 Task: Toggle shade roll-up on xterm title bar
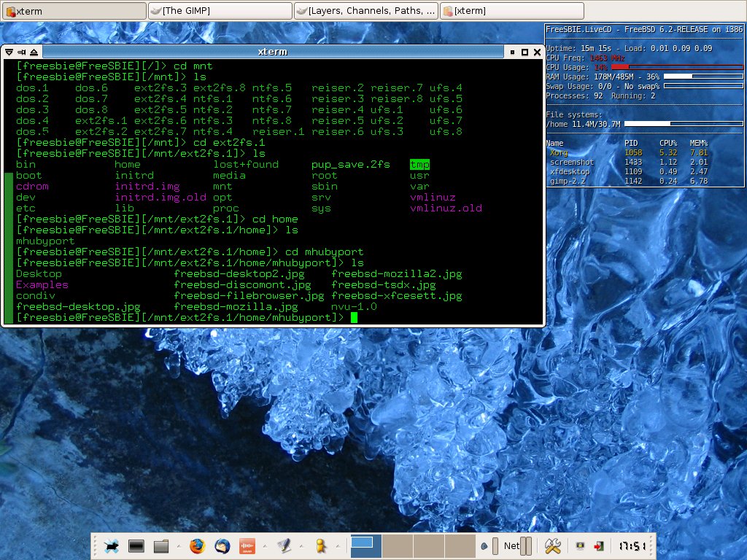pyautogui.click(x=35, y=52)
